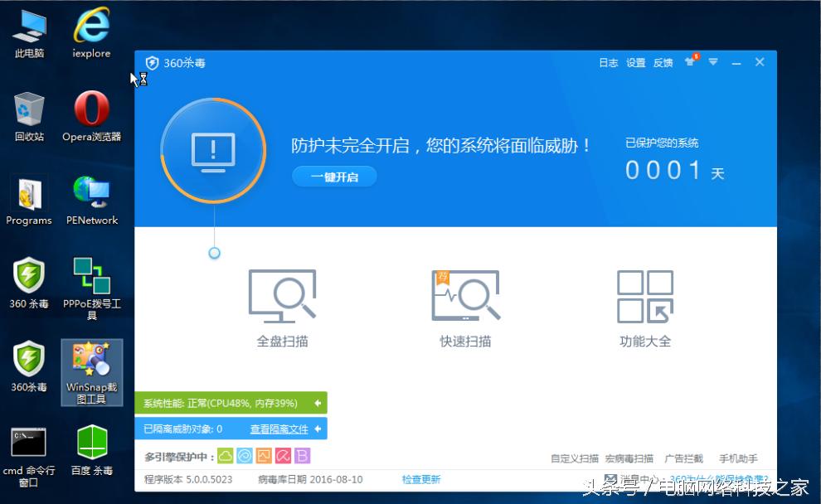The image size is (821, 504).
Task: Click the 一键开启 protection button
Action: point(333,176)
